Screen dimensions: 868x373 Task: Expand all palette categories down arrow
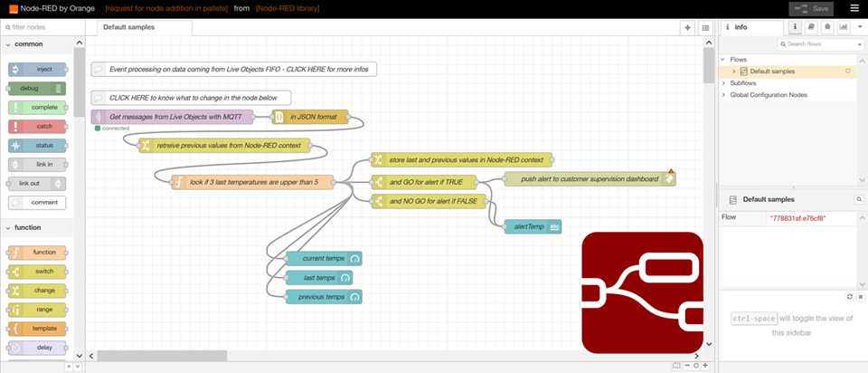[78, 367]
